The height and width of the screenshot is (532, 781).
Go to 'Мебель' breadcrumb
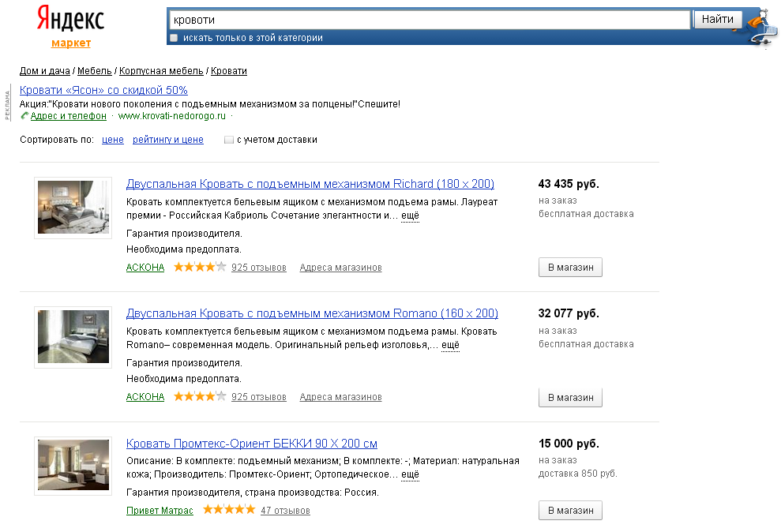click(x=95, y=71)
